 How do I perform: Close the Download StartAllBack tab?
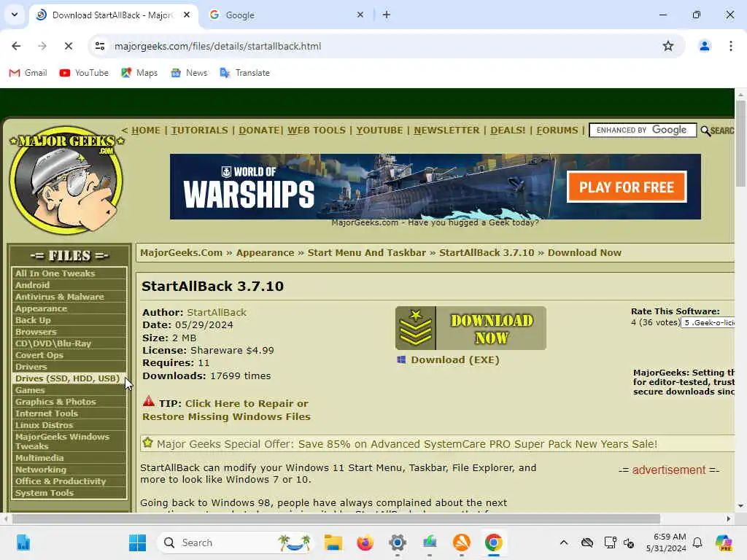click(x=187, y=15)
